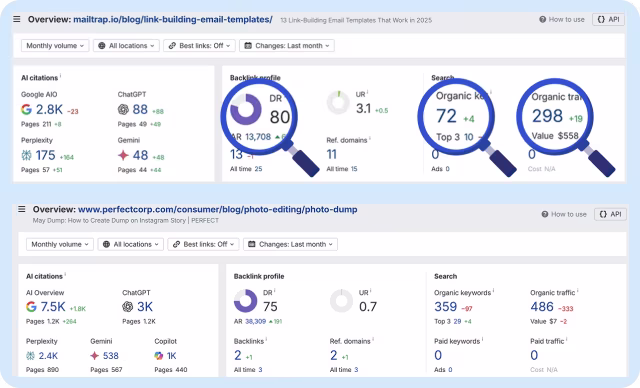Screen dimensions: 640x388
Task: Click Perplexity icon next to 2.4K
Action: pos(31,356)
